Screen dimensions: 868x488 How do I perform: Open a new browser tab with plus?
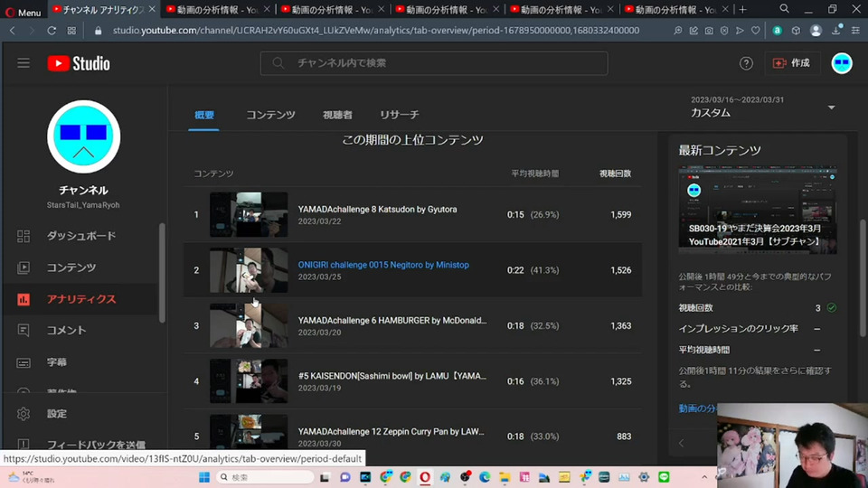743,9
